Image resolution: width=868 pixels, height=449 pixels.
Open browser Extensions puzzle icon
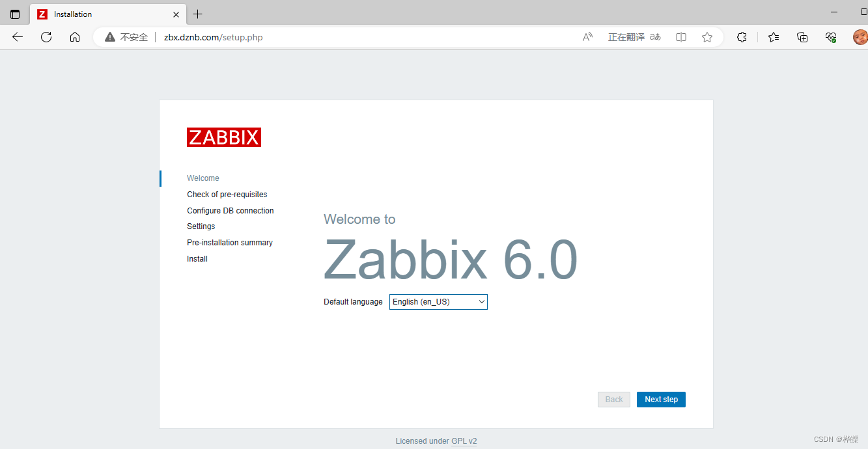742,37
